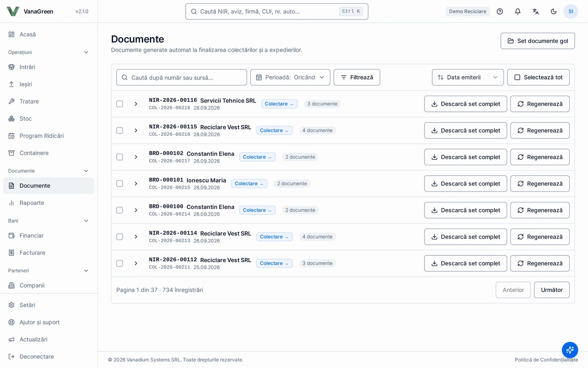Screen dimensions: 588x368
Task: Open the AI assistant sparkle button
Action: point(570,350)
